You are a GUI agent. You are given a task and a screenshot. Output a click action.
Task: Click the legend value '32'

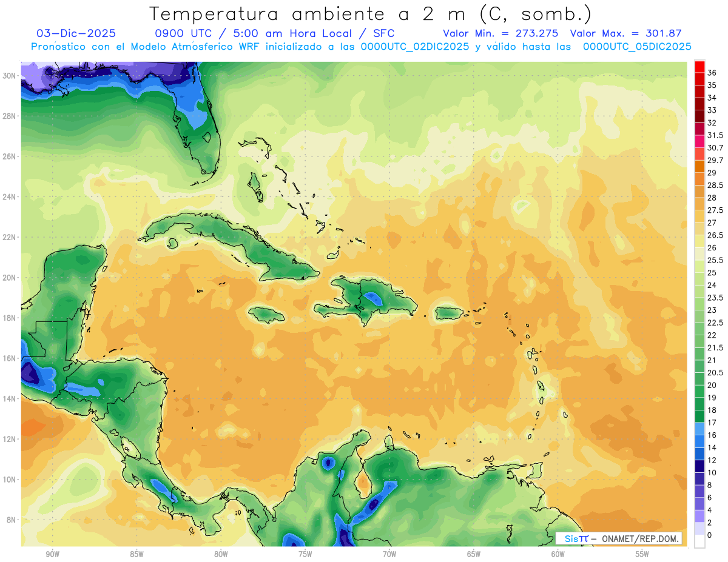pos(712,122)
